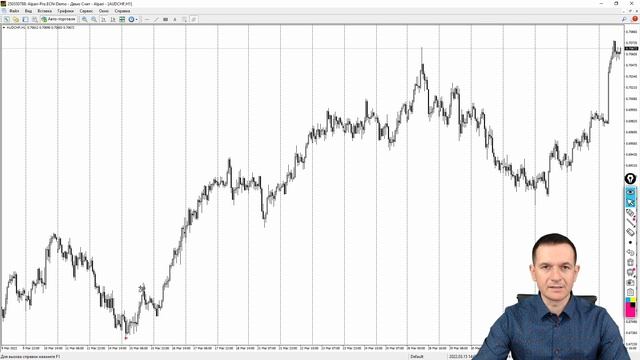Click the Zoom Out magnifier icon
Viewport: 640px width, 360px height.
[94, 19]
